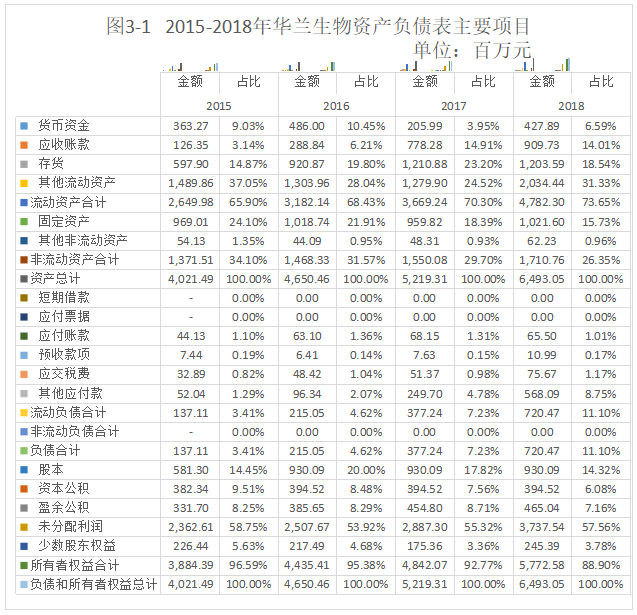This screenshot has width=637, height=615.
Task: Click the 少数股东权益 row label
Action: (x=77, y=546)
